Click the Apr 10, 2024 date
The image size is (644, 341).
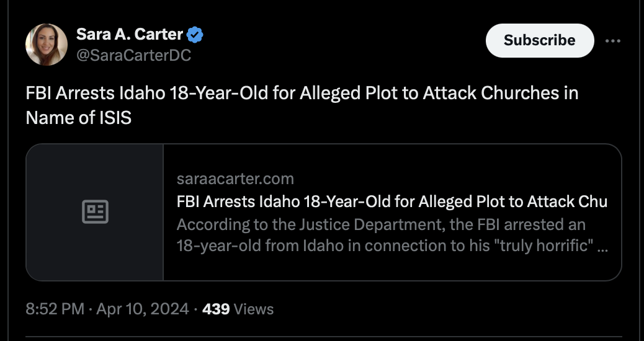coord(143,309)
